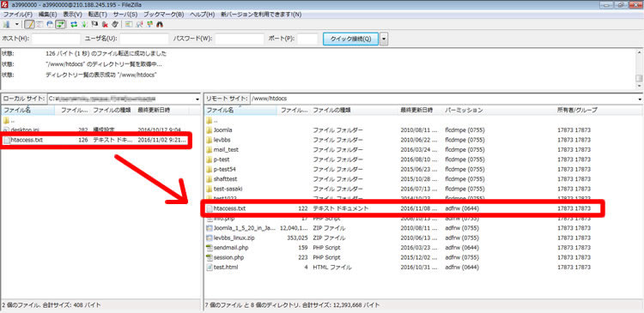Reconnect to the last server
This screenshot has width=644, height=313.
pyautogui.click(x=115, y=24)
